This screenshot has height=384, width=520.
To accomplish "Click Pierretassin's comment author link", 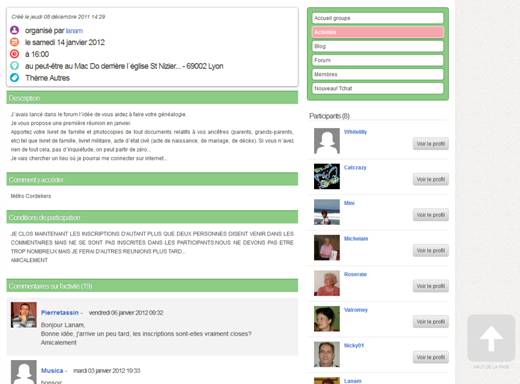I will pyautogui.click(x=60, y=312).
